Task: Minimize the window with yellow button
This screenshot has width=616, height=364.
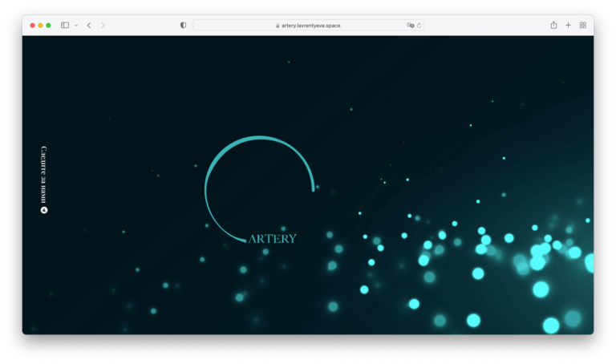Action: pyautogui.click(x=40, y=25)
